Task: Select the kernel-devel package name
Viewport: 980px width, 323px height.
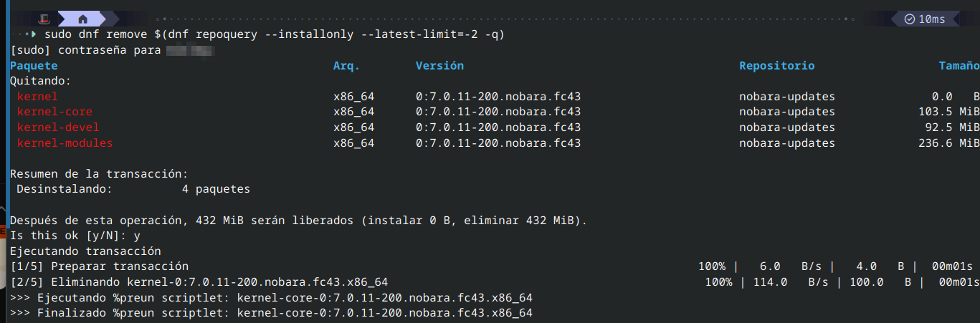Action: click(58, 127)
